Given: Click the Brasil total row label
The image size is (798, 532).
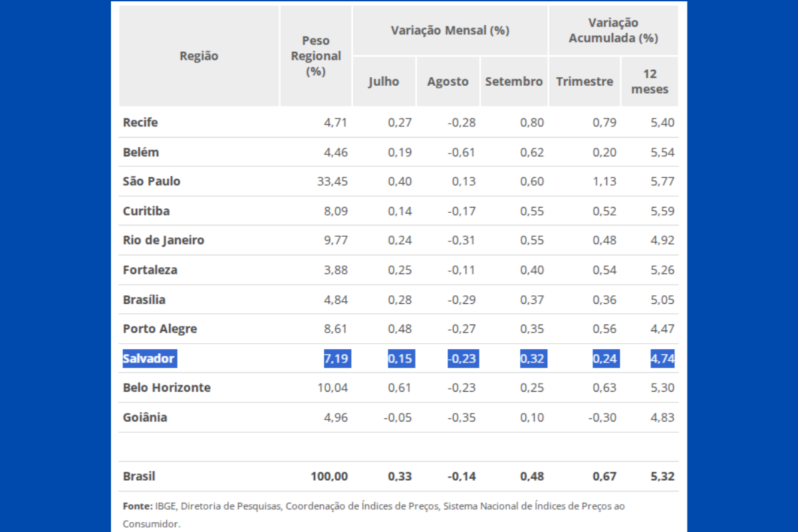Looking at the screenshot, I should tap(139, 476).
